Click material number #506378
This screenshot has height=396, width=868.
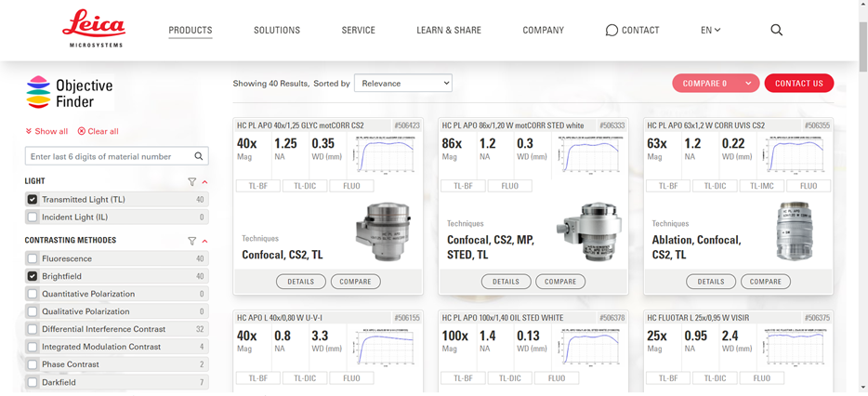pos(612,318)
